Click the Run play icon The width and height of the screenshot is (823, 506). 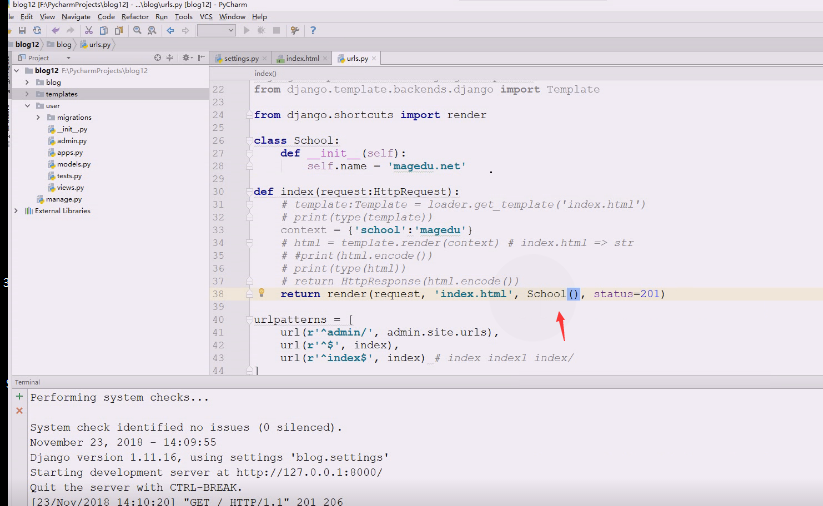click(x=246, y=30)
